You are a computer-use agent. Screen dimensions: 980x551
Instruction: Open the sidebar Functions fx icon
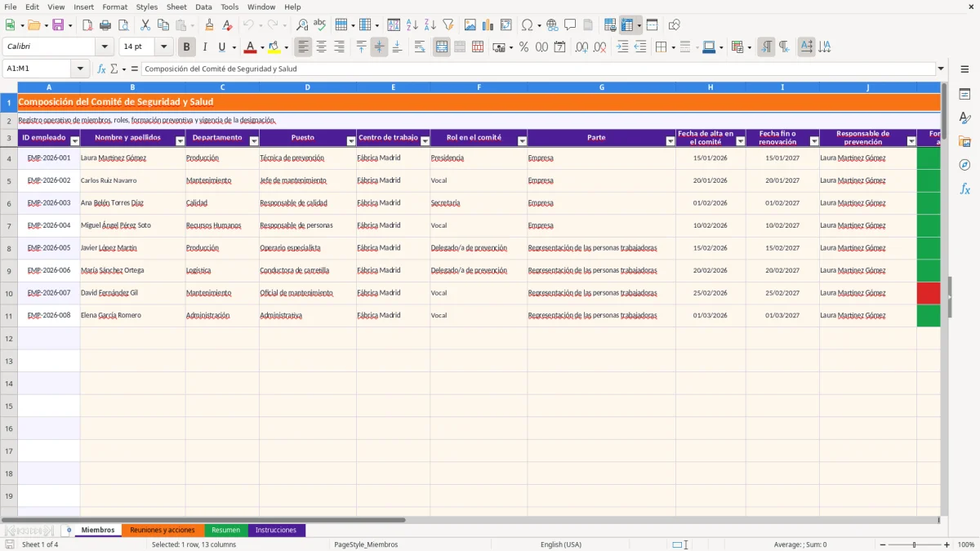coord(964,189)
